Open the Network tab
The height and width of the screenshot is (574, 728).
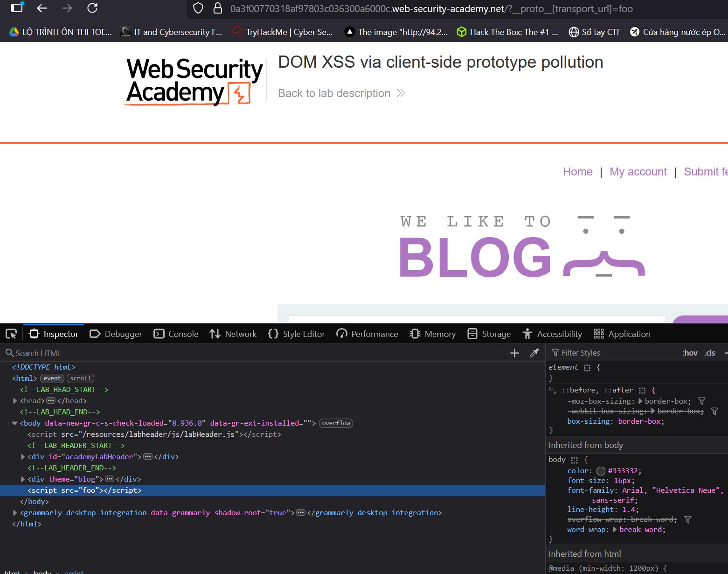tap(233, 334)
